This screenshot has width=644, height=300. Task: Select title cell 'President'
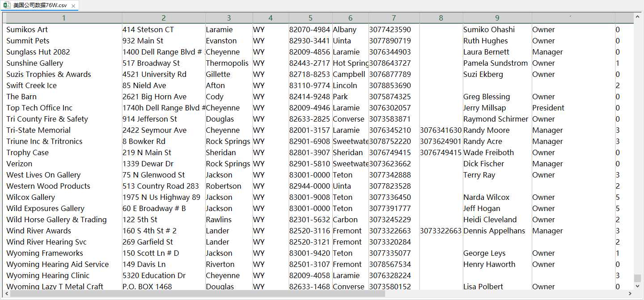[x=573, y=108]
